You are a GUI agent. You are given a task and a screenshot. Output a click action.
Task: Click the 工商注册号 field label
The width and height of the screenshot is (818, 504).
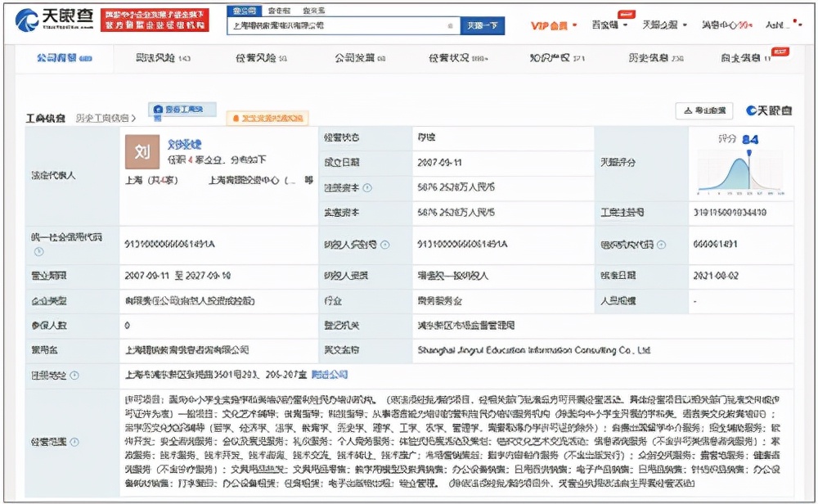pyautogui.click(x=622, y=213)
